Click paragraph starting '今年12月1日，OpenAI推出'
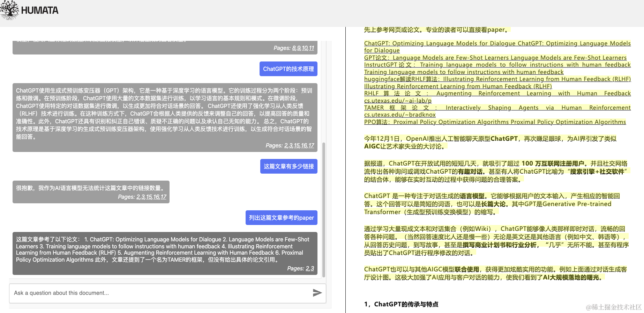Image resolution: width=644 pixels, height=313 pixels. [x=490, y=143]
